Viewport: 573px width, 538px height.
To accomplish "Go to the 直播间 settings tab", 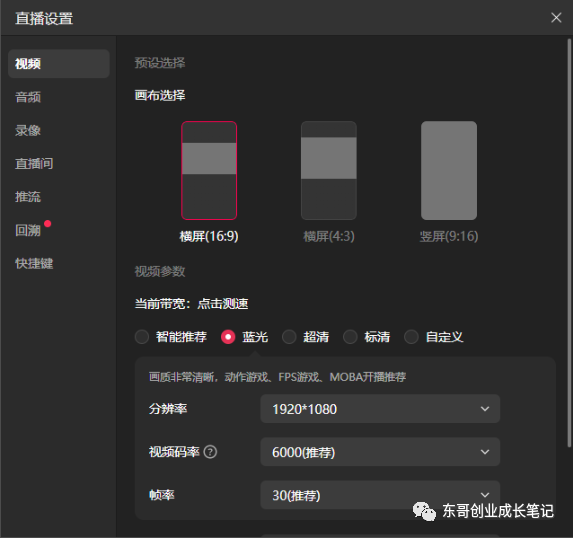I will [34, 163].
